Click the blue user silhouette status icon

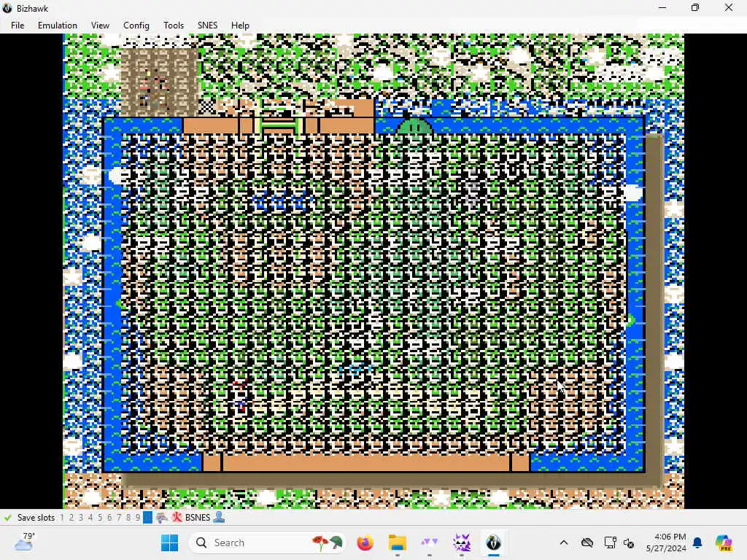point(219,517)
